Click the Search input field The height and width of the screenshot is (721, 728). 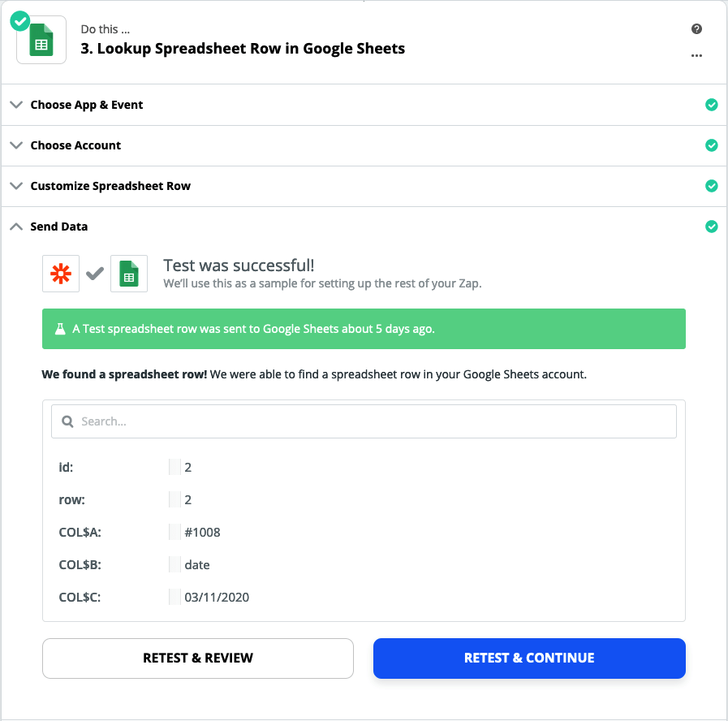coord(364,421)
